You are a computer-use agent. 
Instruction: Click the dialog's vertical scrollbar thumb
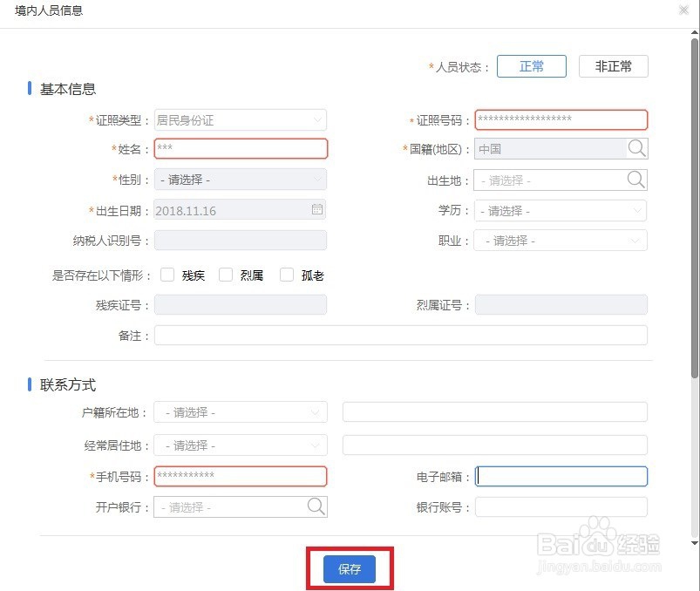point(695,208)
